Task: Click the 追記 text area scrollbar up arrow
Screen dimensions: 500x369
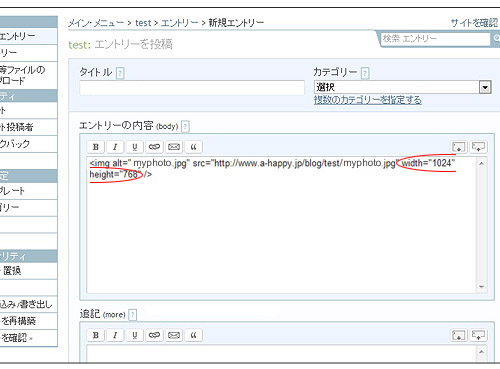Action: pyautogui.click(x=481, y=352)
